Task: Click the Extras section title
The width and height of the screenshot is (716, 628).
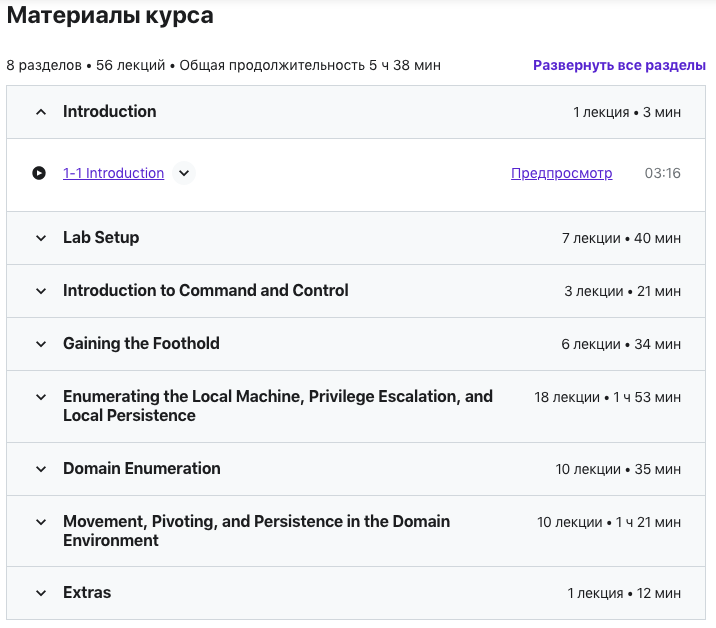Action: pyautogui.click(x=87, y=593)
